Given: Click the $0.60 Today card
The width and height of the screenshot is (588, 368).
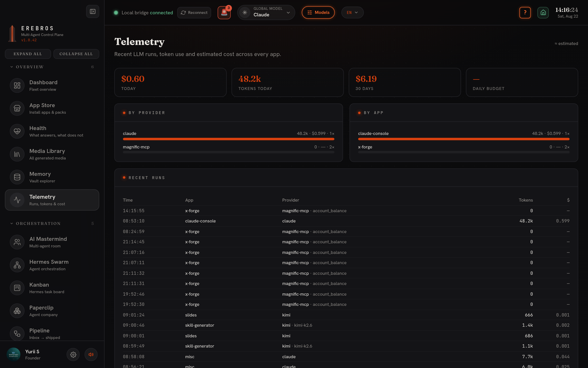Looking at the screenshot, I should [x=170, y=82].
